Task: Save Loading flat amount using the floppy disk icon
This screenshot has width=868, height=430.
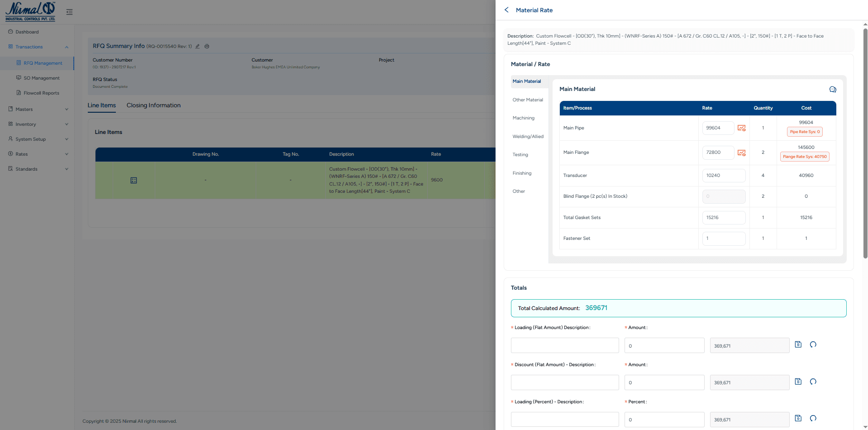Action: 798,344
